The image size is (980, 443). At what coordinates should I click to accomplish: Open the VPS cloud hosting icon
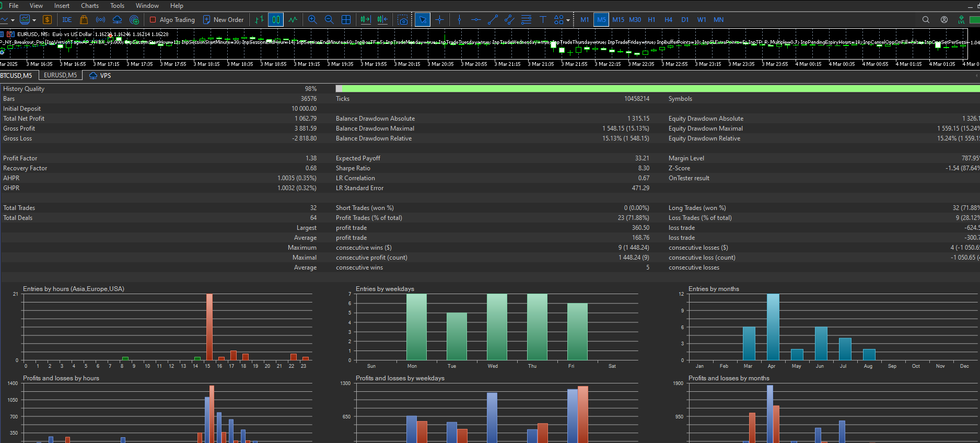pos(118,20)
